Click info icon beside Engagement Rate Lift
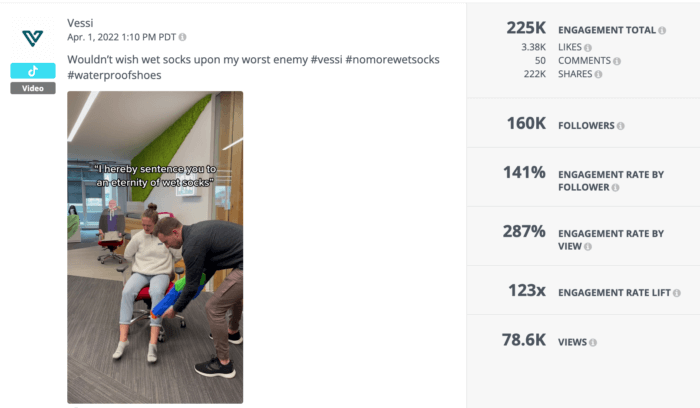 pyautogui.click(x=677, y=293)
